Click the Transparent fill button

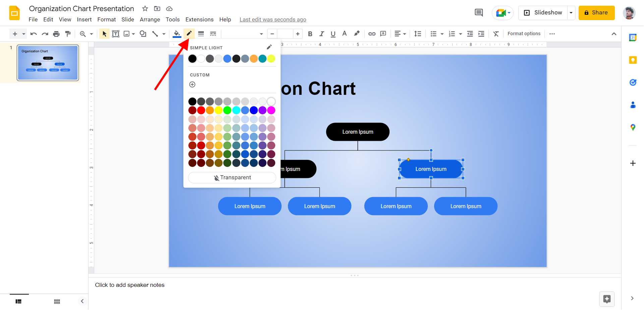point(232,177)
